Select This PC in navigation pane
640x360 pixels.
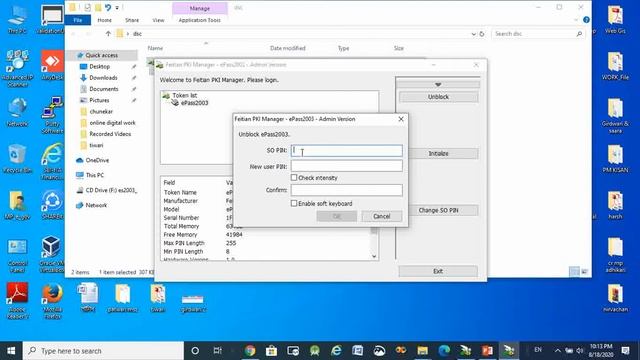(95, 175)
